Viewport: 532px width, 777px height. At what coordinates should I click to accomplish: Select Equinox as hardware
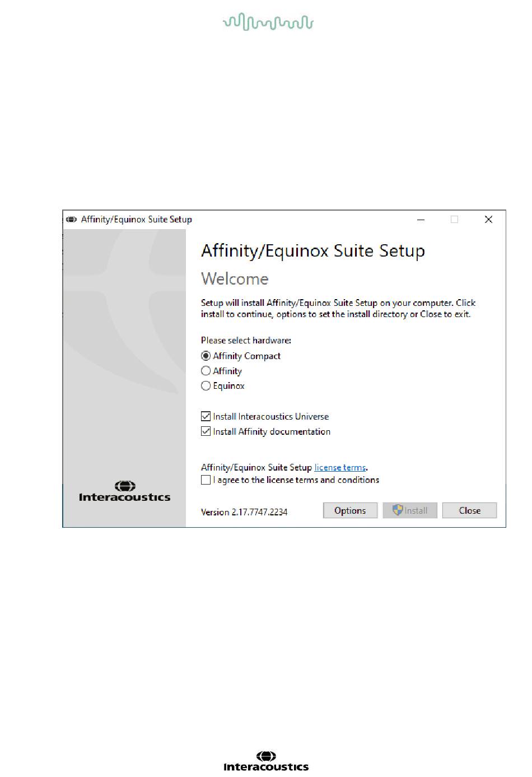click(x=206, y=386)
